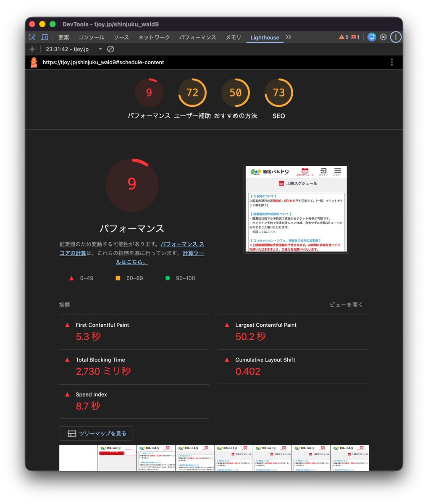Screen dimensions: 428x504
Task: Click the treemap icon in ツリーマップを見る button
Action: pos(72,433)
